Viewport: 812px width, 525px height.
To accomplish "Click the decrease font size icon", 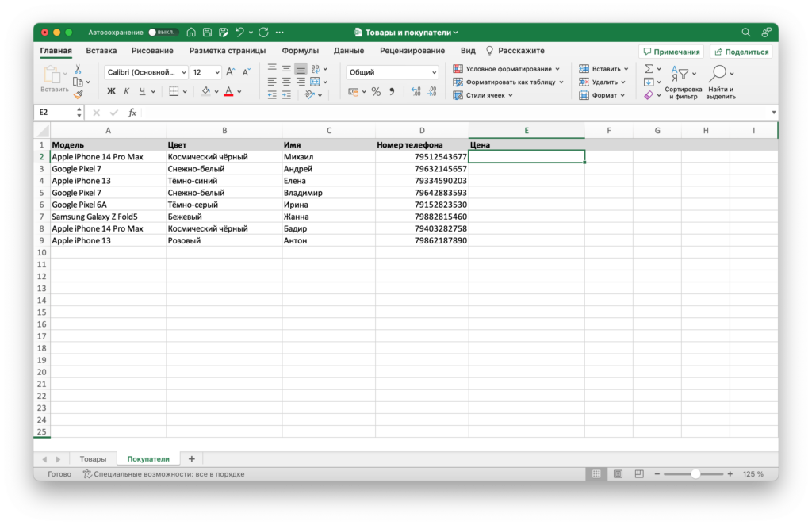I will click(247, 72).
